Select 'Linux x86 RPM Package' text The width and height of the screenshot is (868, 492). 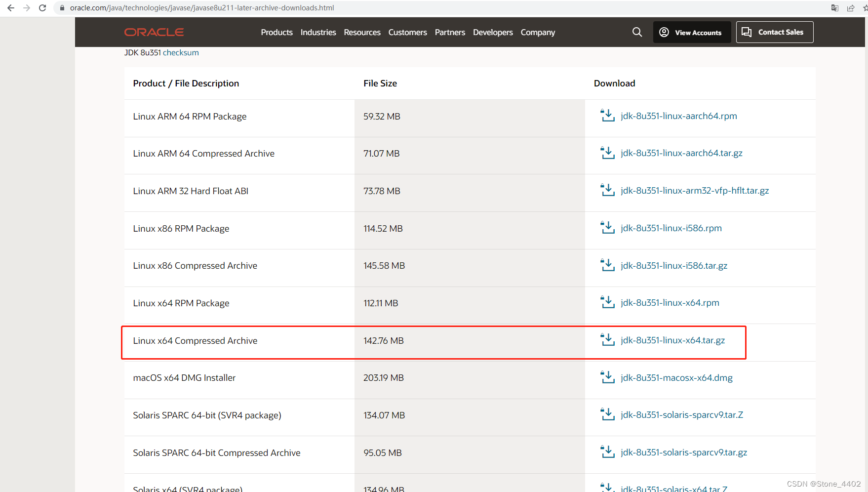point(181,229)
